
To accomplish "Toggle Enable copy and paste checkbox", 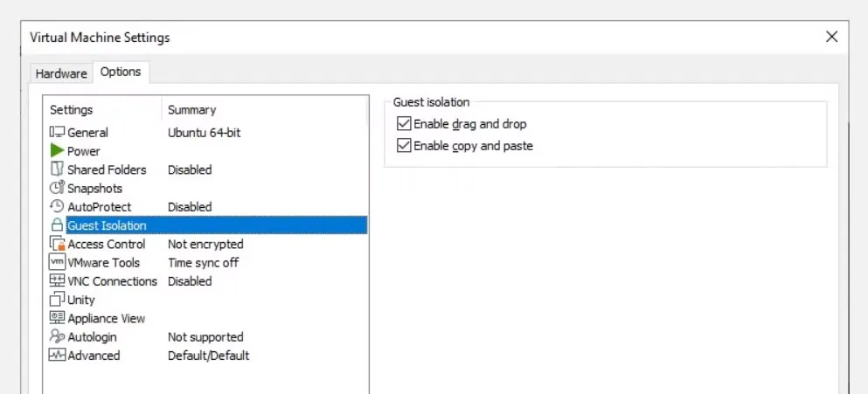I will 404,146.
